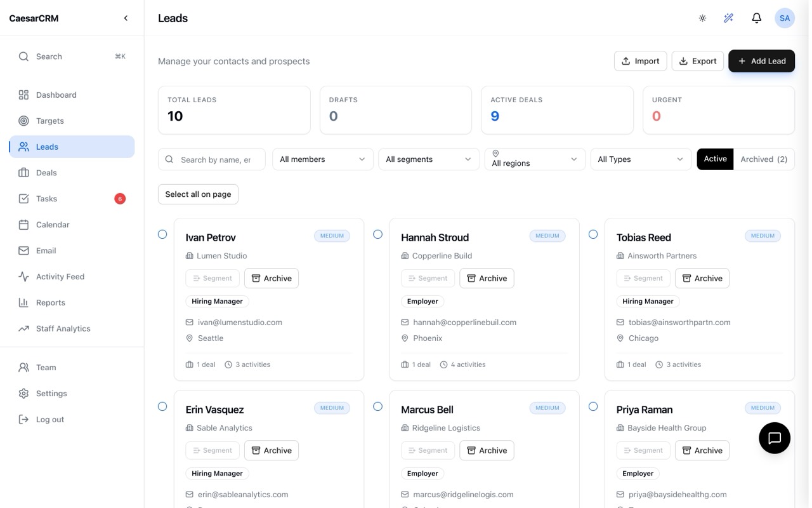Open the All regions dropdown

point(535,159)
